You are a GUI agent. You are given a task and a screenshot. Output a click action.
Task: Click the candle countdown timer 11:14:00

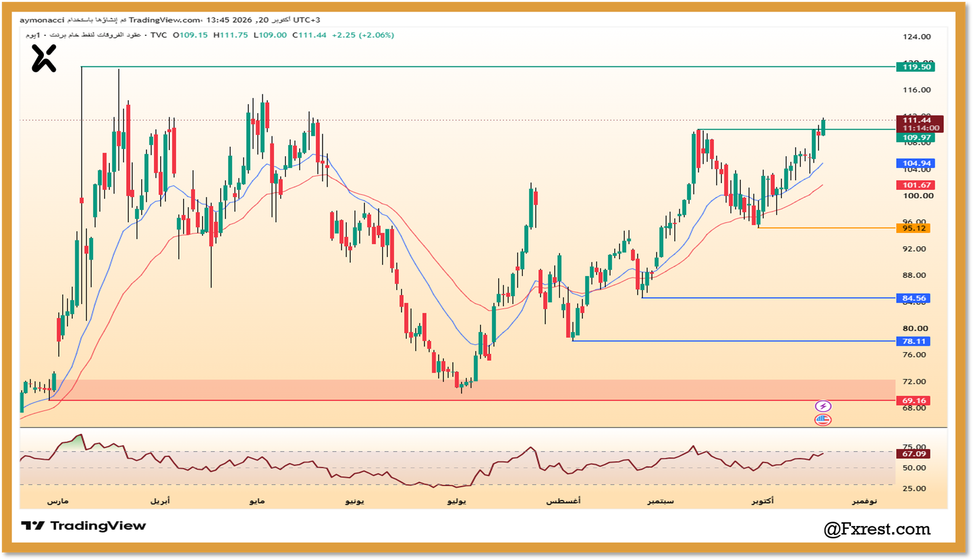(919, 128)
